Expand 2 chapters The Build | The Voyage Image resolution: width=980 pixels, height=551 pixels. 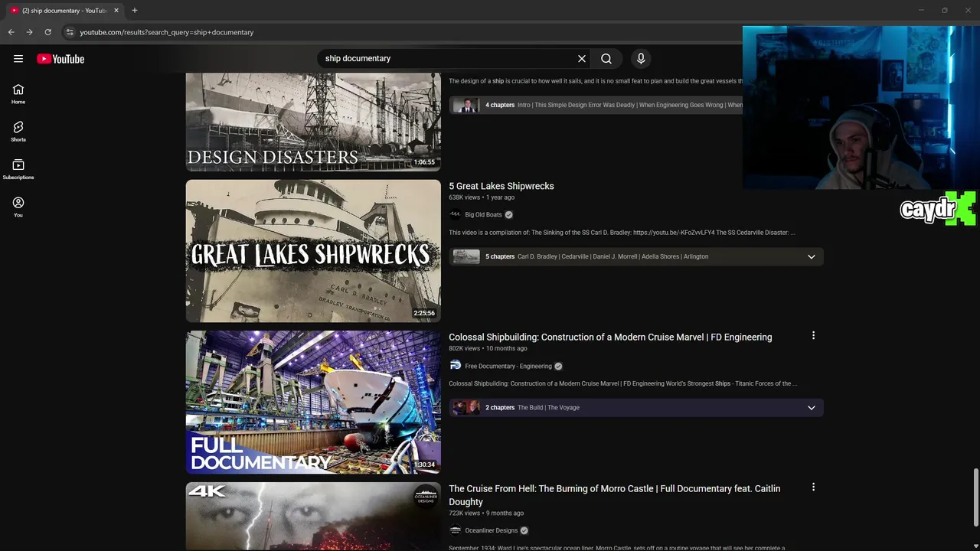click(811, 407)
